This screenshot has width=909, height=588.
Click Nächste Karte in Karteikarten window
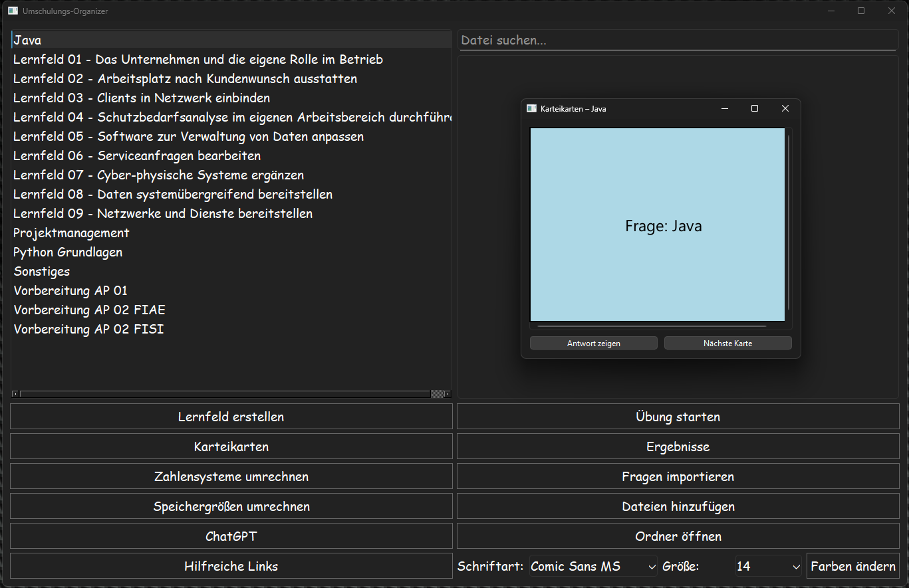click(728, 343)
